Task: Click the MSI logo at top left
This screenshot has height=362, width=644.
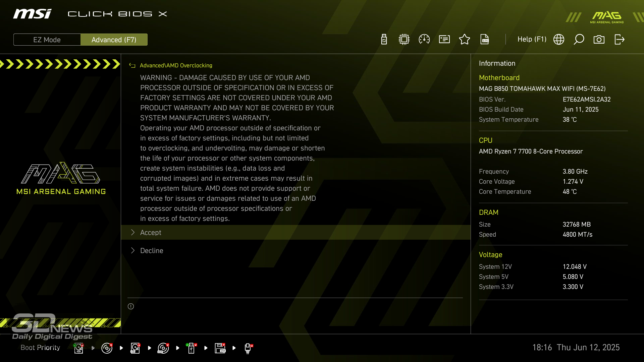Action: pos(32,14)
